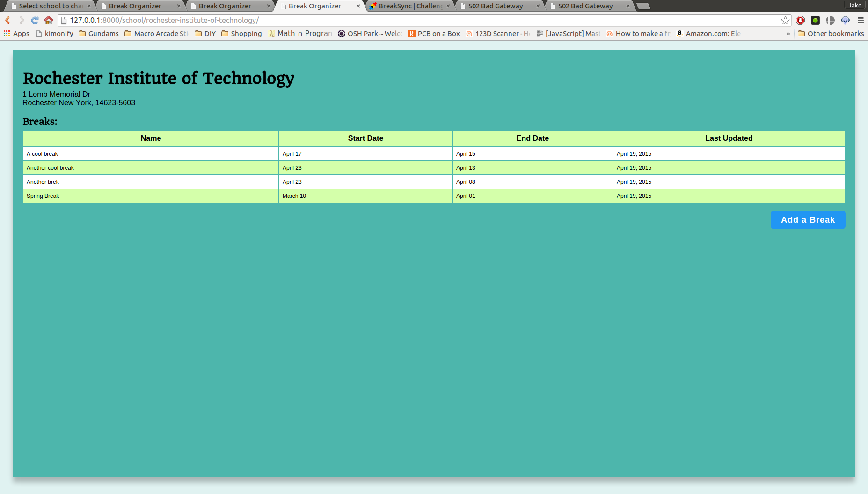Open the Macro Arcade Stick bookmark folder
Screen dimensions: 868x494
157,34
